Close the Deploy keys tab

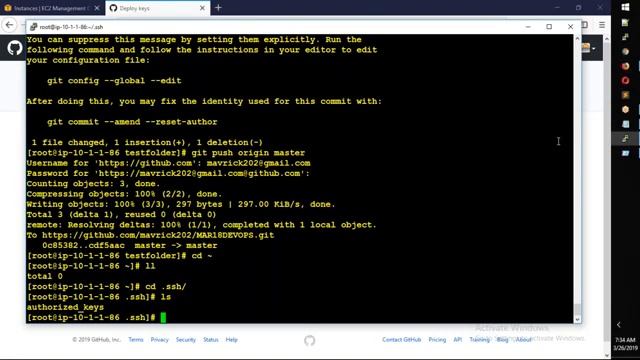click(x=202, y=8)
